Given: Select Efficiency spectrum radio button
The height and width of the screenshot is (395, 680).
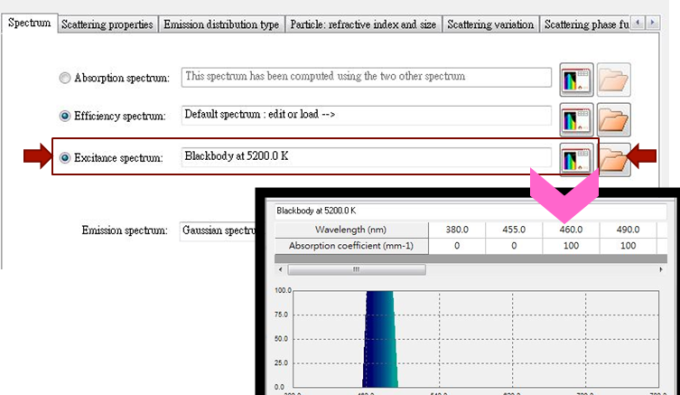Looking at the screenshot, I should point(65,116).
